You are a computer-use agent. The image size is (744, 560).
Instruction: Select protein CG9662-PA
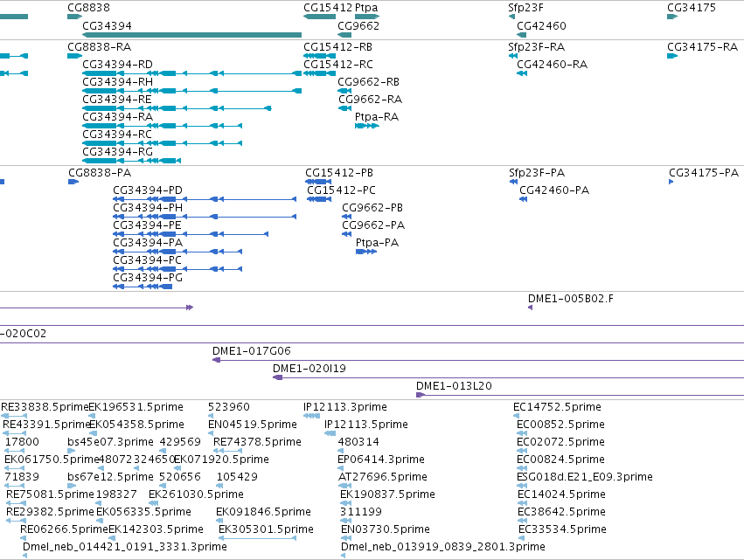pyautogui.click(x=373, y=225)
